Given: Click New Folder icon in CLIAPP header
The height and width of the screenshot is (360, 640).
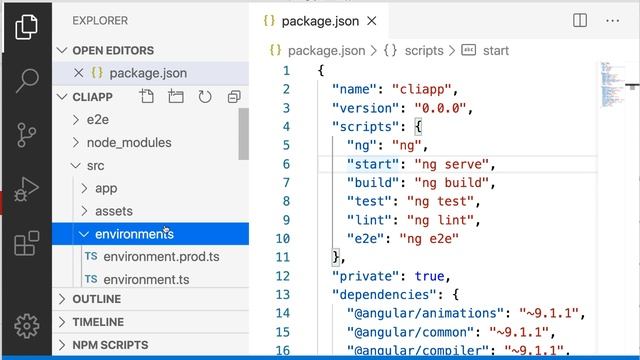Looking at the screenshot, I should (176, 97).
